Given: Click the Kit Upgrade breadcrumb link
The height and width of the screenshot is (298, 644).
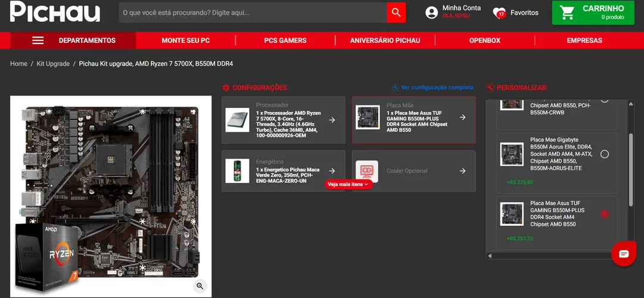Looking at the screenshot, I should coord(53,64).
